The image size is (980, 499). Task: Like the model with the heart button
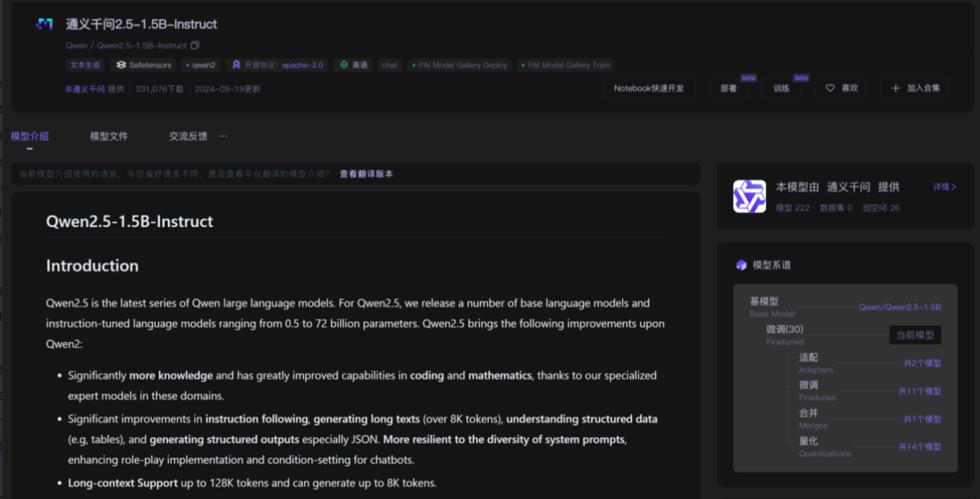(841, 88)
